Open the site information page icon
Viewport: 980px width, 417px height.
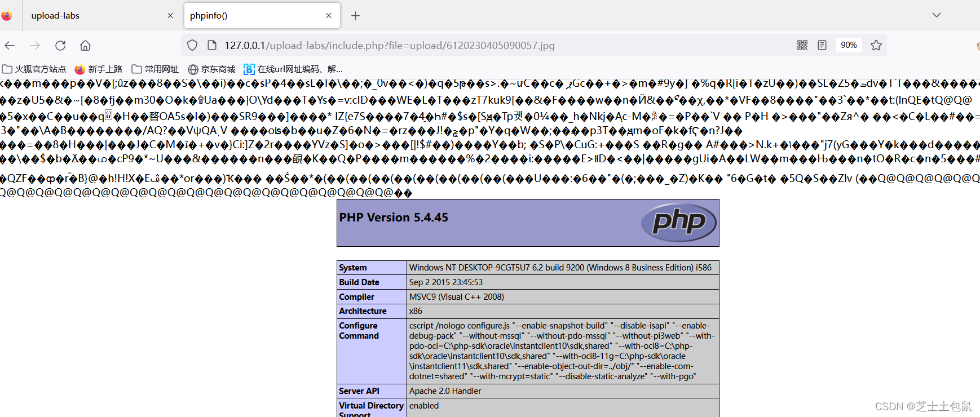[212, 45]
